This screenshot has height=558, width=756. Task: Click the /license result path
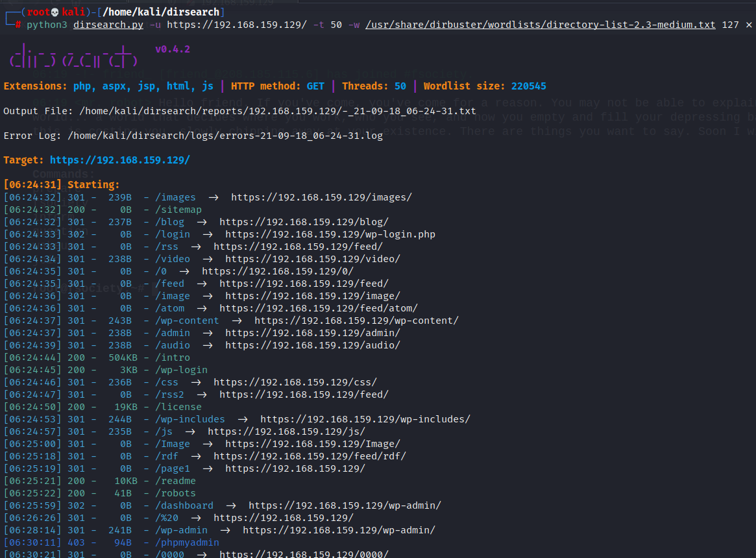click(178, 407)
